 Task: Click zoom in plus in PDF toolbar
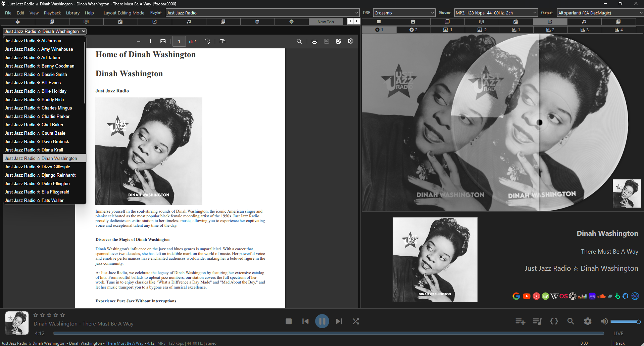pyautogui.click(x=150, y=41)
